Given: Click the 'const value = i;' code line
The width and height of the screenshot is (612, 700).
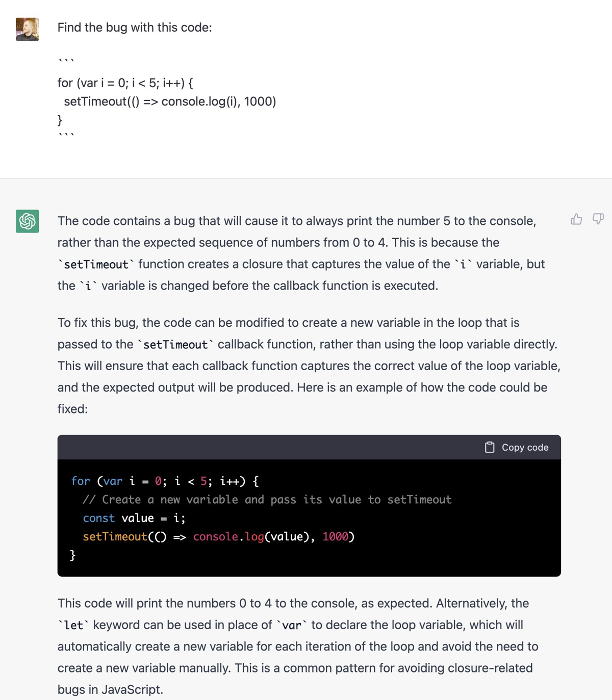Looking at the screenshot, I should point(134,518).
